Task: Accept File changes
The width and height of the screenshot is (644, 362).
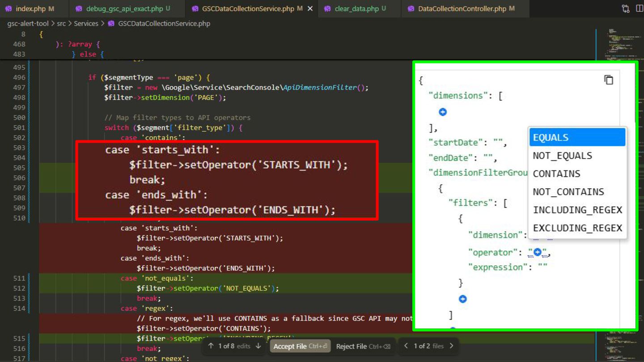Action: [300, 346]
